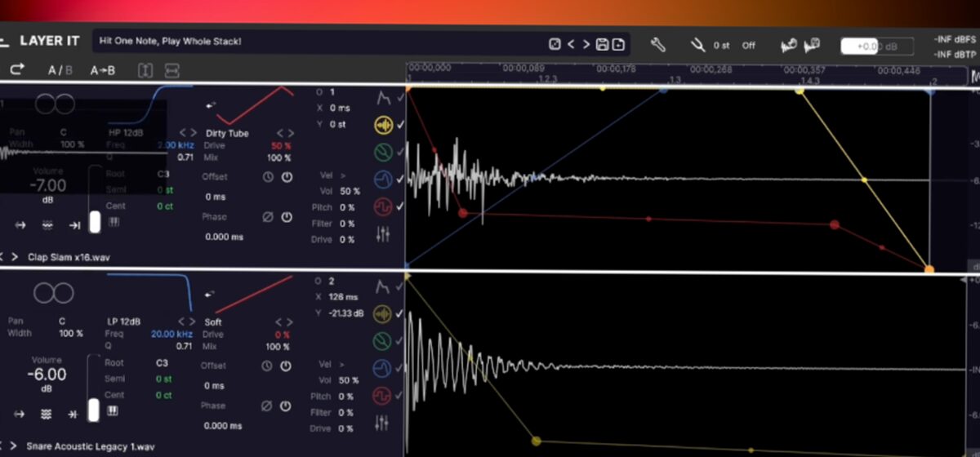Go to previous preset with left arrow
The image size is (980, 457).
pos(571,45)
